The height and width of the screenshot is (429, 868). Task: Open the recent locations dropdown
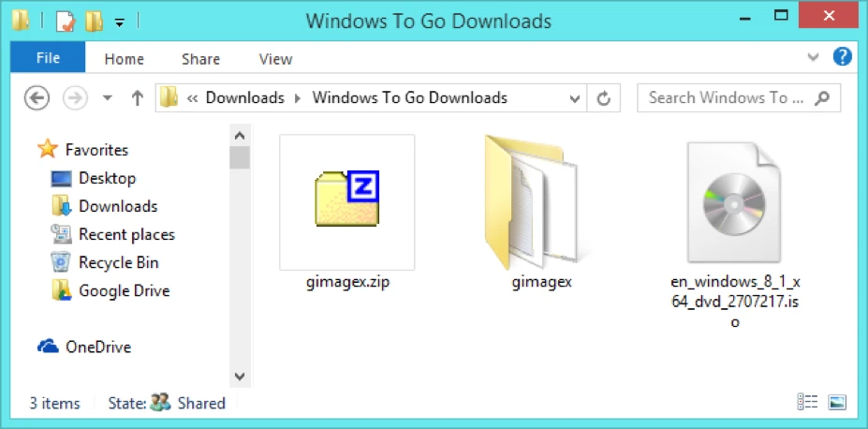point(108,98)
